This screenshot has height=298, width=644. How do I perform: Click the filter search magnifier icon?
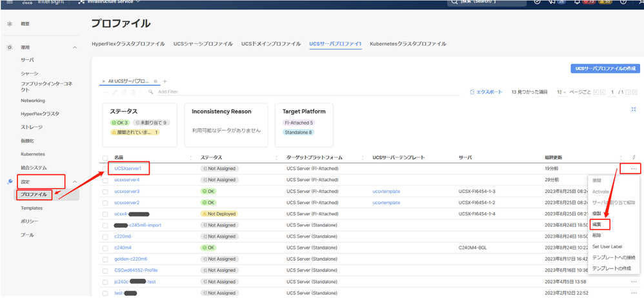coord(151,92)
